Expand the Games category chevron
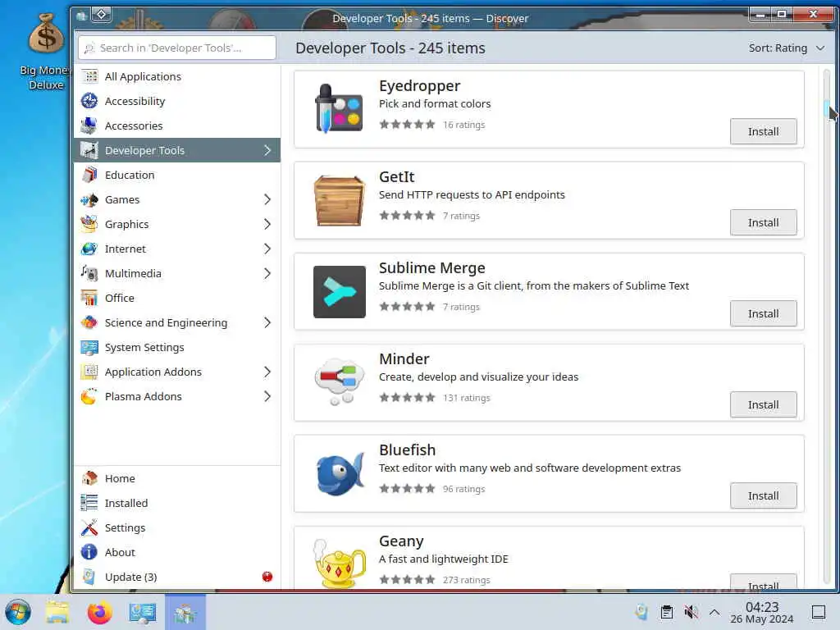 [x=267, y=200]
